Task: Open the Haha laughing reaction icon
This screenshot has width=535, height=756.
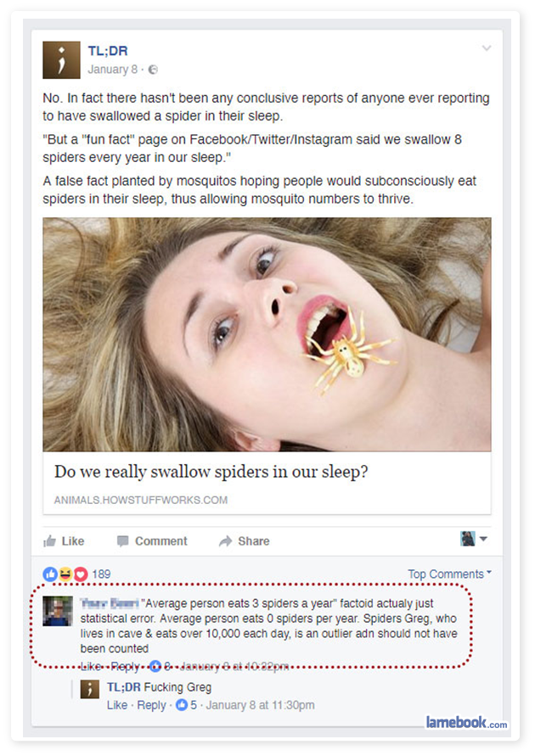Action: (x=65, y=574)
